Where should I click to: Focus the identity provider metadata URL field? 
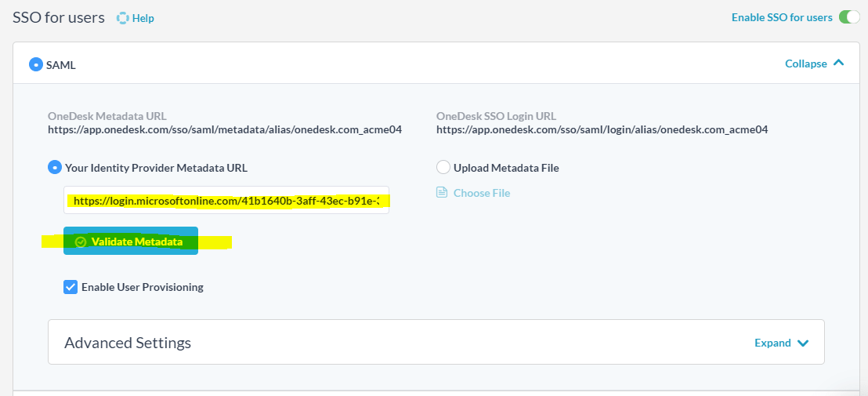coord(226,201)
